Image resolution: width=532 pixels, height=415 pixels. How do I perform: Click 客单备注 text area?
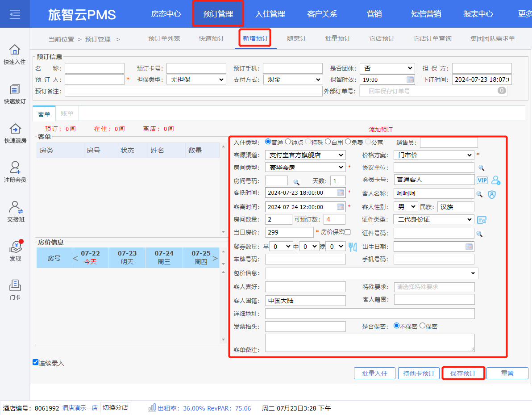pyautogui.click(x=370, y=343)
